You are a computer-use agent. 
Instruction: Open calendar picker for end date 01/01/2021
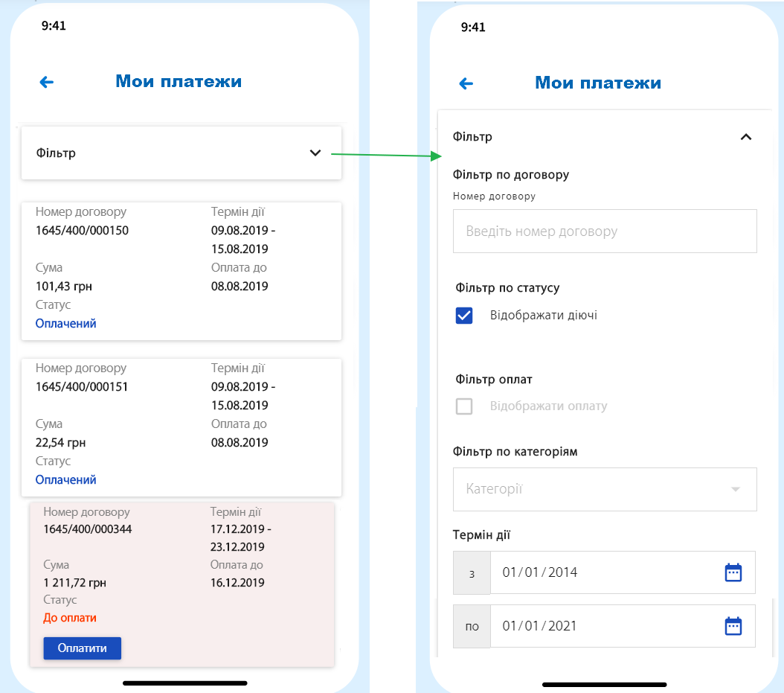733,626
